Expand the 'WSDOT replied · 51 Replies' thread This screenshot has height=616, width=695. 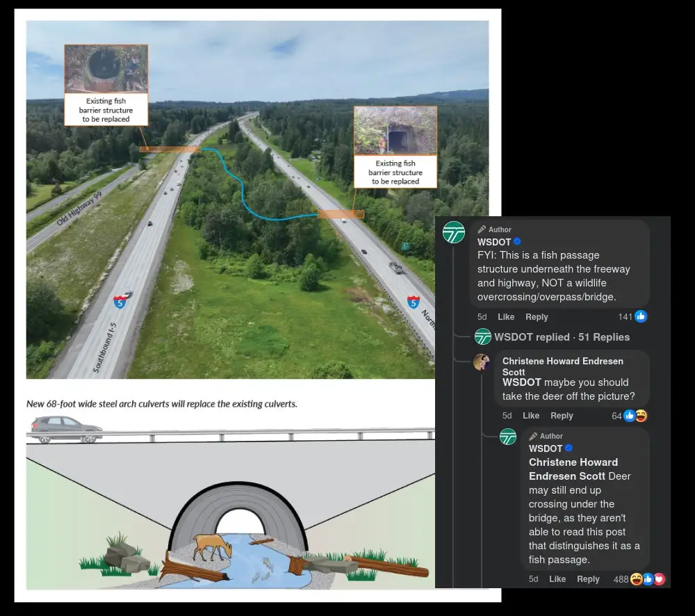click(562, 337)
